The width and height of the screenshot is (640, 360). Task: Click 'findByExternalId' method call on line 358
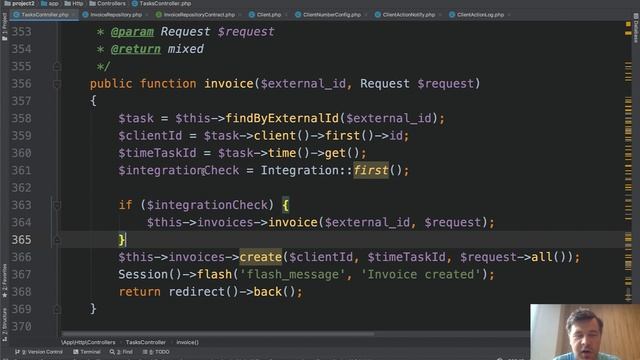tap(282, 118)
